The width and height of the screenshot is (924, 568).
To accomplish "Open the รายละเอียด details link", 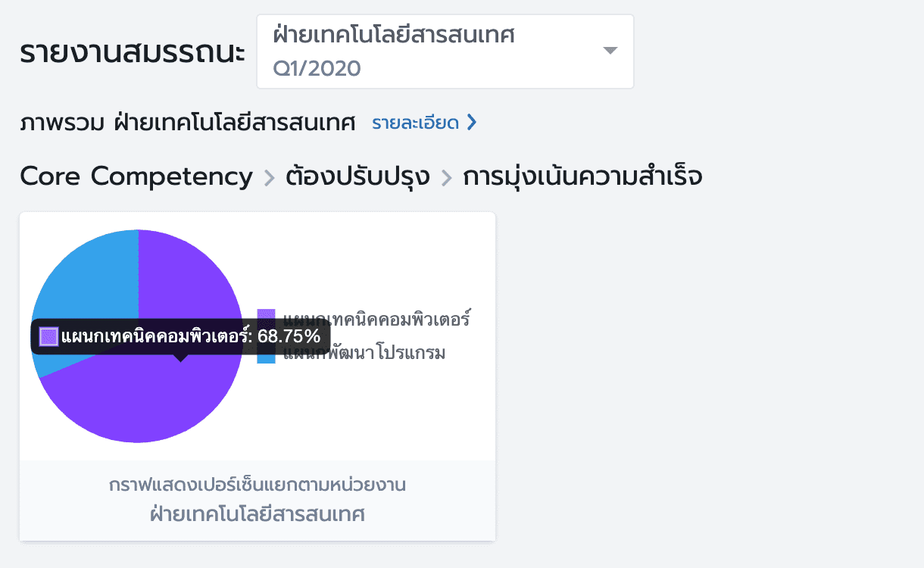I will (415, 123).
